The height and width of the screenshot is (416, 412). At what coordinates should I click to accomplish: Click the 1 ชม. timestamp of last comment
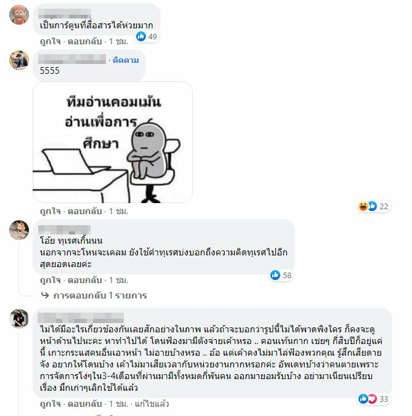118,404
